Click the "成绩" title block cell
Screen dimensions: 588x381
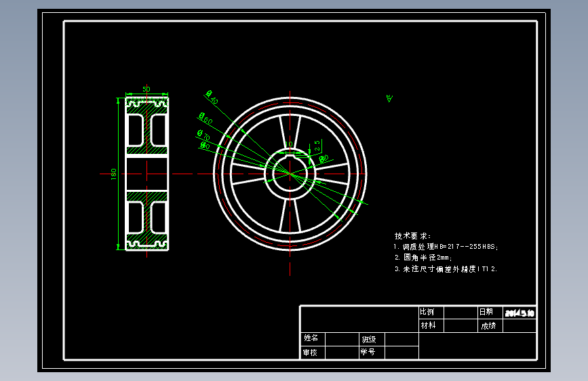click(x=490, y=325)
